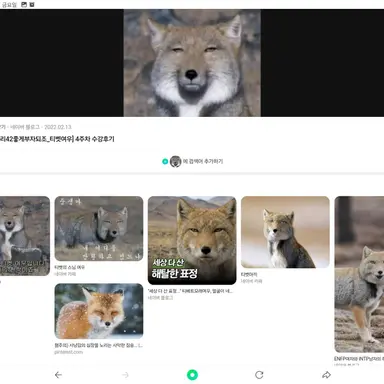Open the caption below the subtitled gray fox
384x384 pixels.
[x=70, y=267]
